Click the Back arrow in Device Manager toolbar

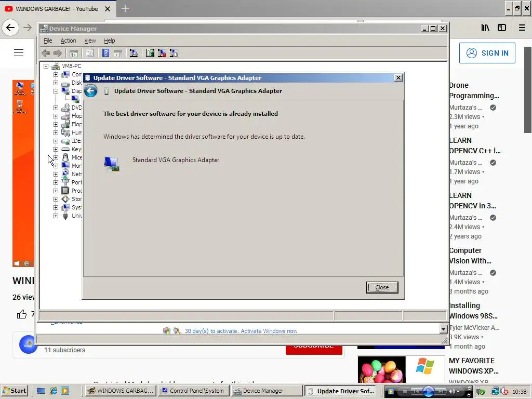click(46, 54)
